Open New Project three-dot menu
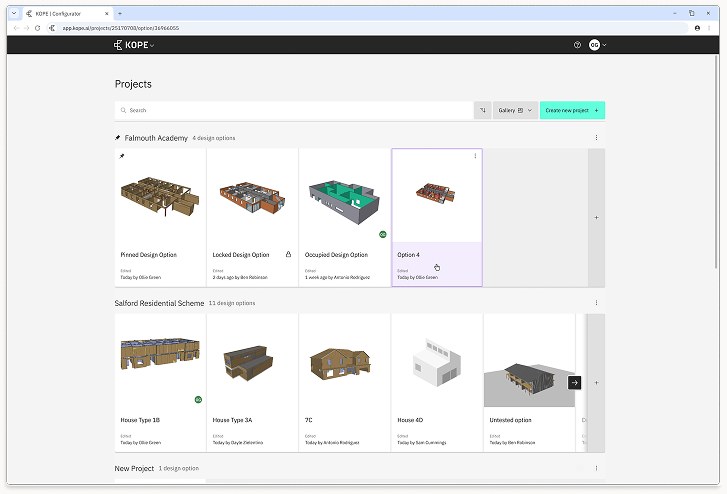This screenshot has width=727, height=494. (x=596, y=468)
